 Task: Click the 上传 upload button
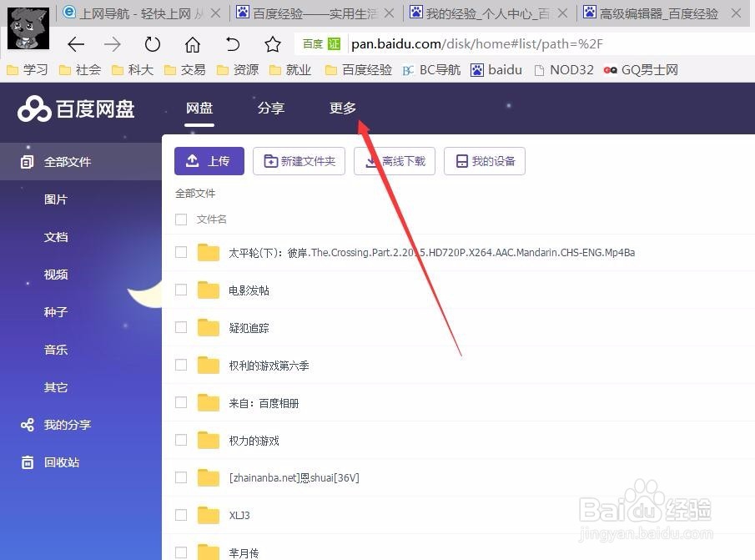coord(209,161)
